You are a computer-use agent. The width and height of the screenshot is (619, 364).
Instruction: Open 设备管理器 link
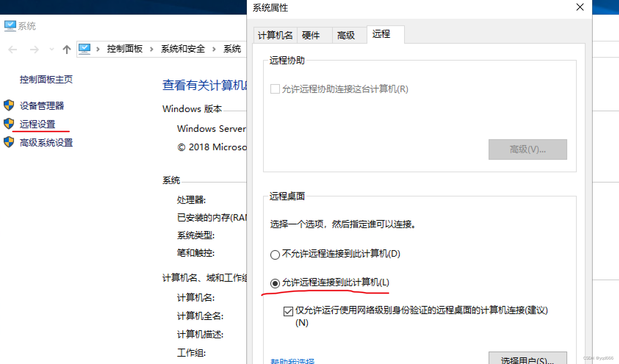(42, 106)
